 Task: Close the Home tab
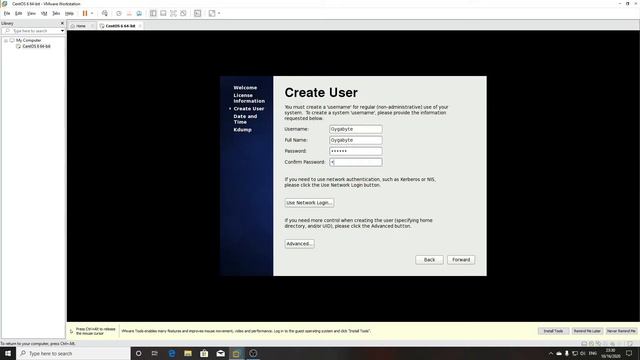click(93, 26)
